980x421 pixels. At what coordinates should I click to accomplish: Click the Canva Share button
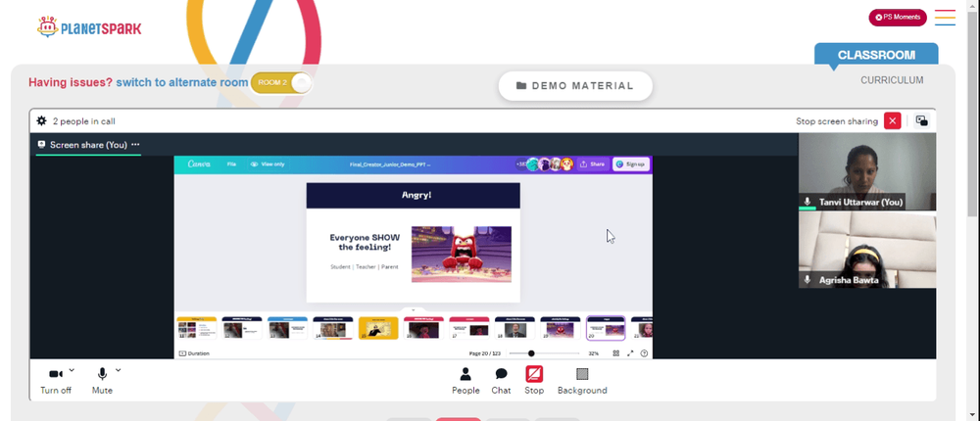click(593, 164)
